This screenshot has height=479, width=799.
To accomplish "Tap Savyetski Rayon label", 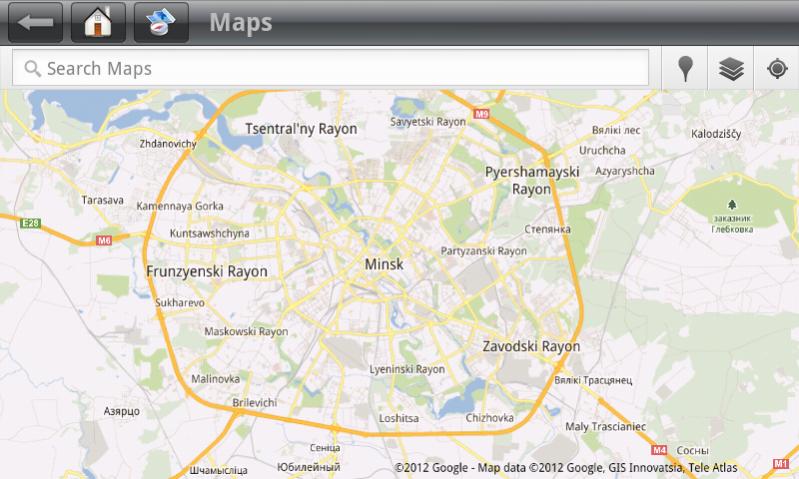I will [x=428, y=122].
